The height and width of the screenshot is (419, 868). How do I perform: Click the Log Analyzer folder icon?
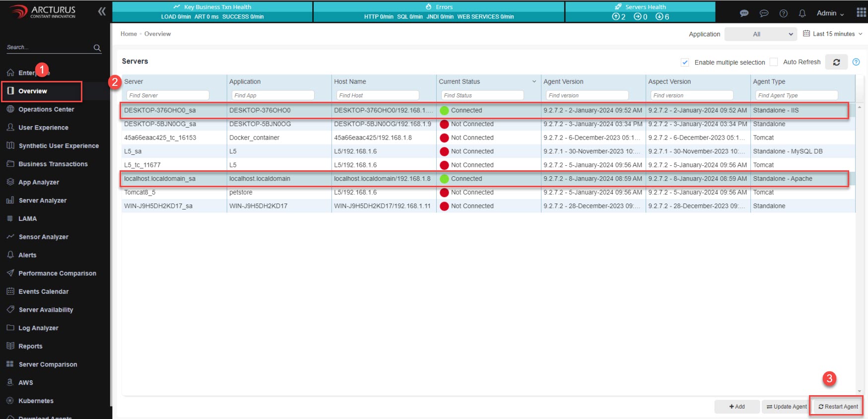coord(10,328)
